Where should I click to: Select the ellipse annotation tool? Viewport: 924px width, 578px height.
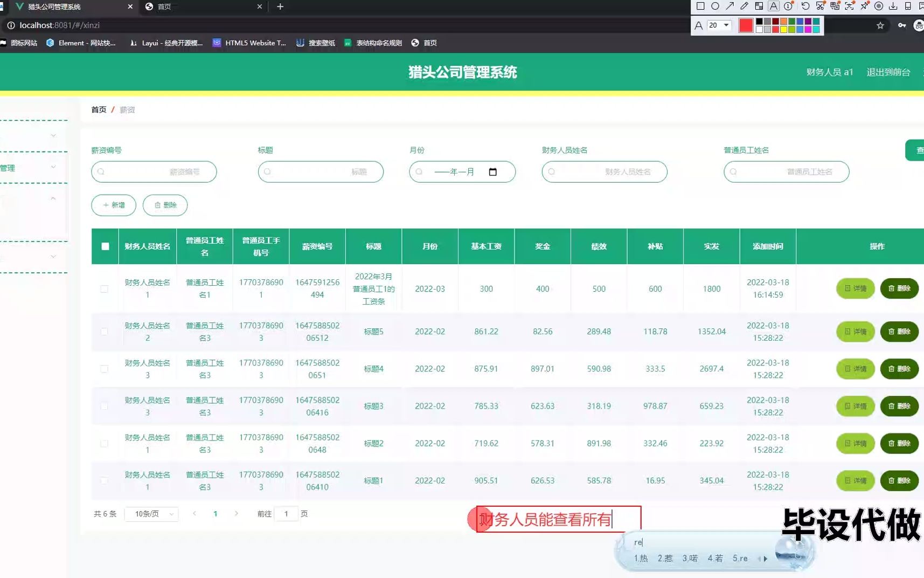715,6
